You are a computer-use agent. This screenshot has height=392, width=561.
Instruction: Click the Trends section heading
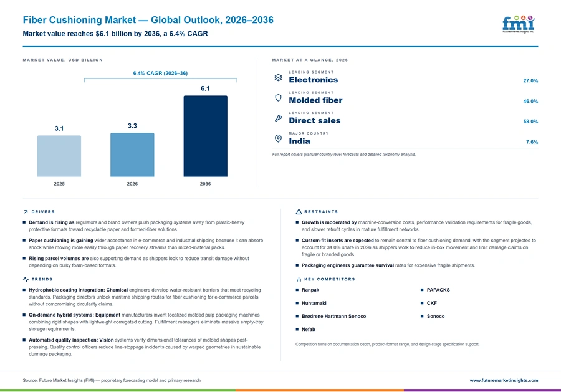point(42,279)
